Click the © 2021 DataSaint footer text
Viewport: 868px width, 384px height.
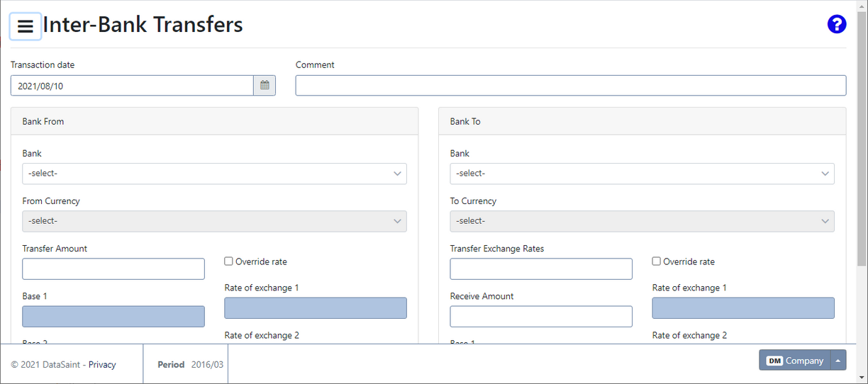(x=45, y=365)
